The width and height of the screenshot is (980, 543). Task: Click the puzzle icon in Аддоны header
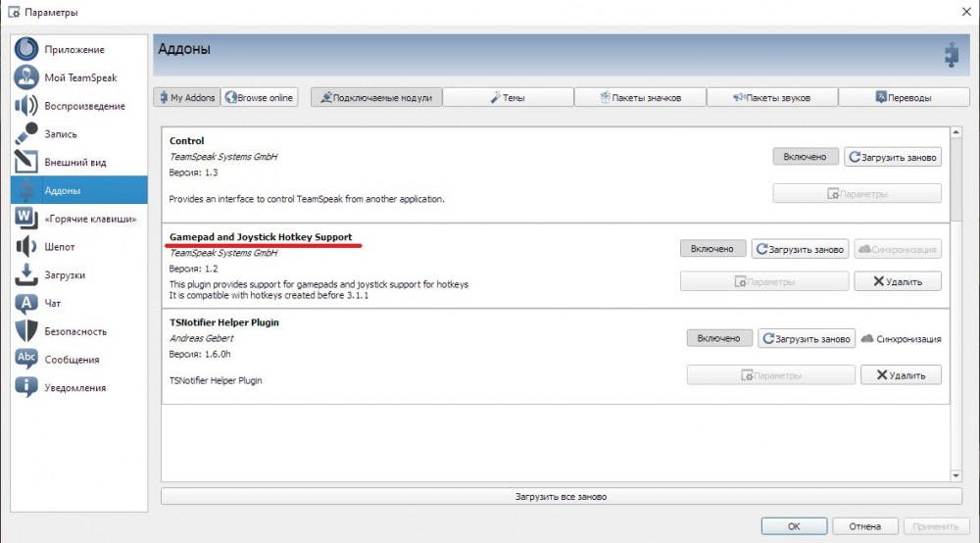(x=952, y=55)
